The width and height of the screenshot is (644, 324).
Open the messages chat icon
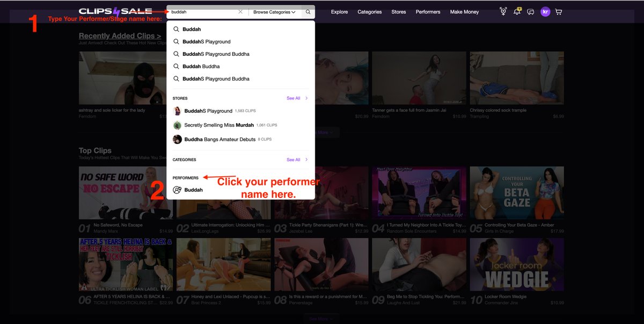531,12
